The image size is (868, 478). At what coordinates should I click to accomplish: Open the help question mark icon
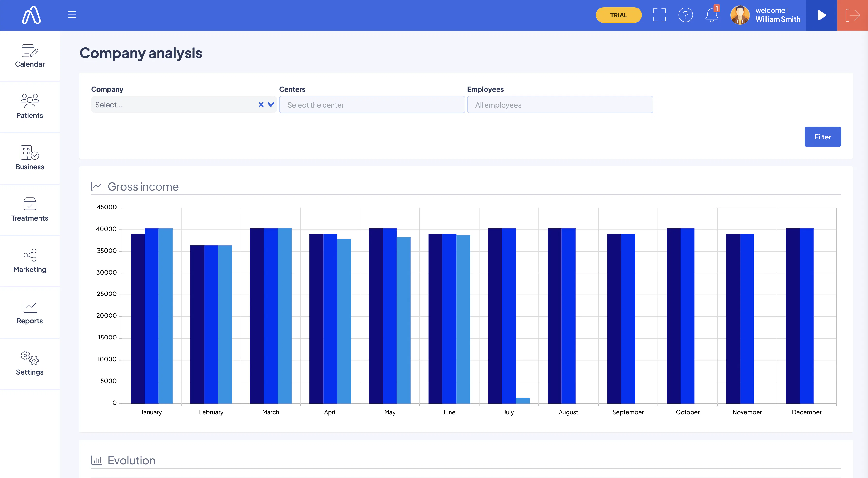click(x=686, y=15)
